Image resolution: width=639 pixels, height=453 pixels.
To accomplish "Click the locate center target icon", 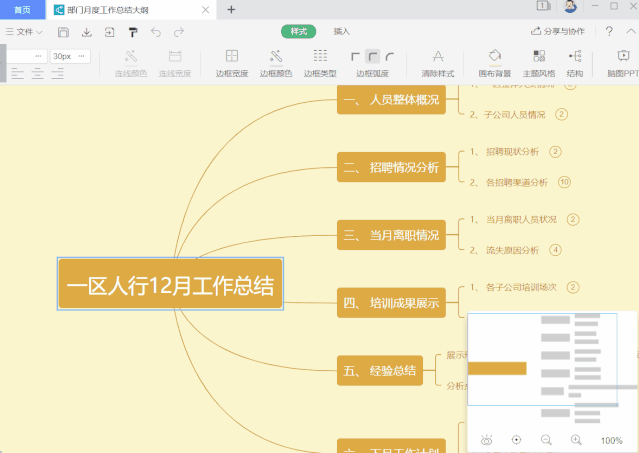I will click(x=516, y=440).
